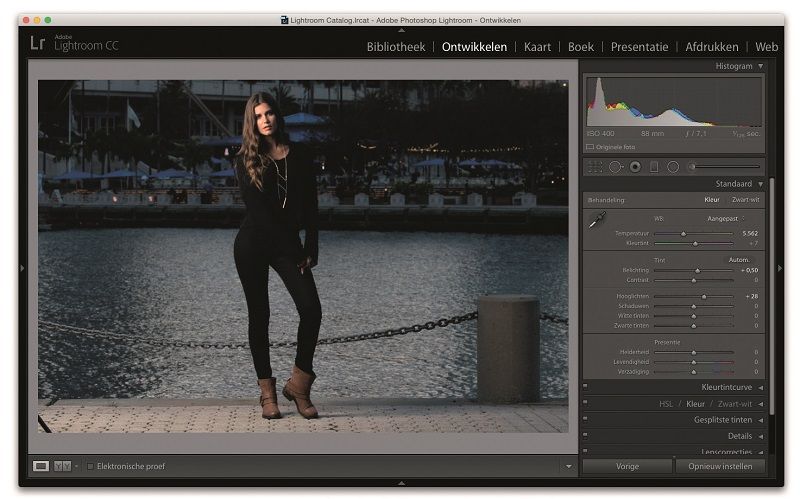Pick the White Balance eyedropper tool
Screen dimensions: 800x499
click(x=597, y=221)
